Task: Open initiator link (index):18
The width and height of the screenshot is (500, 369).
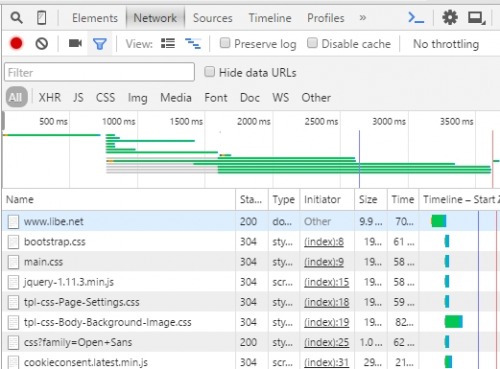Action: point(326,302)
